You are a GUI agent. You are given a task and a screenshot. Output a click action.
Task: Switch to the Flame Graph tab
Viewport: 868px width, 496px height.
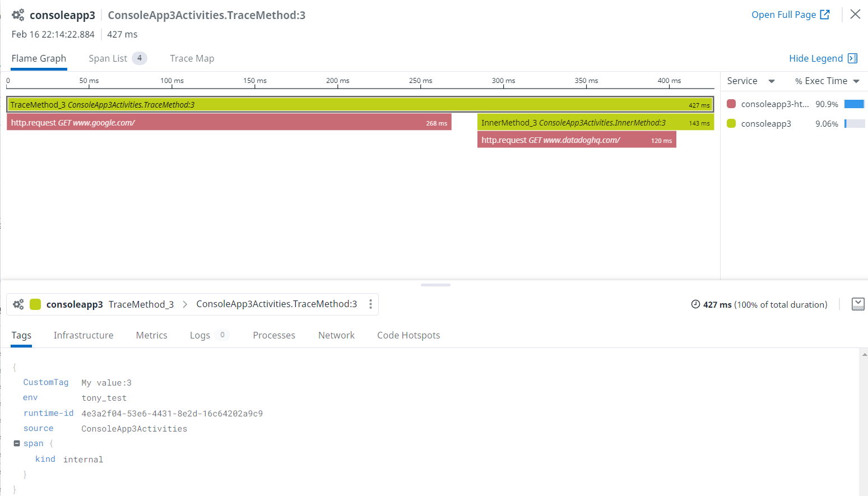click(39, 58)
